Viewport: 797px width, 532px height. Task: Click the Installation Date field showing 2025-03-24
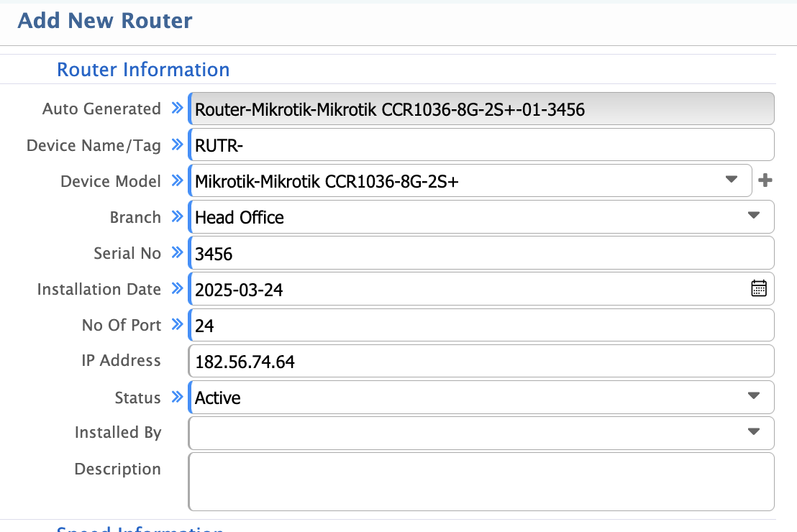(432, 288)
